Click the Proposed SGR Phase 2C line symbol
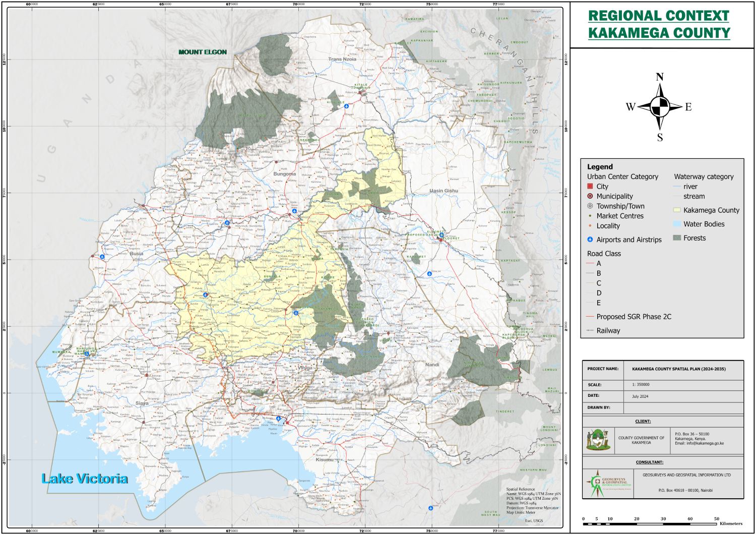Viewport: 756px width, 535px height. click(x=590, y=317)
